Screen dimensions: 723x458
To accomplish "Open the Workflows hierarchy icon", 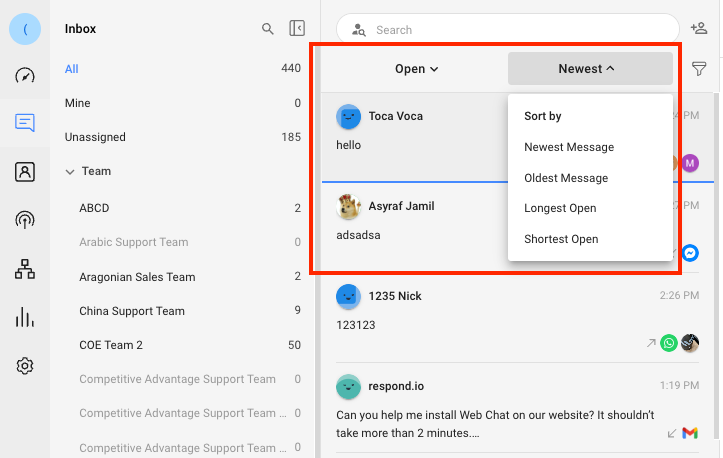I will pyautogui.click(x=25, y=269).
